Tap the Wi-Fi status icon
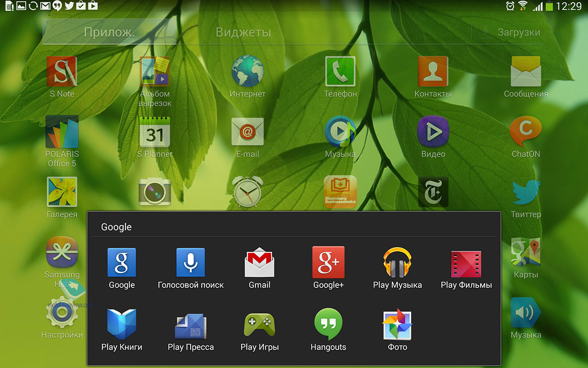Screen dimensions: 588x368 click(x=522, y=6)
